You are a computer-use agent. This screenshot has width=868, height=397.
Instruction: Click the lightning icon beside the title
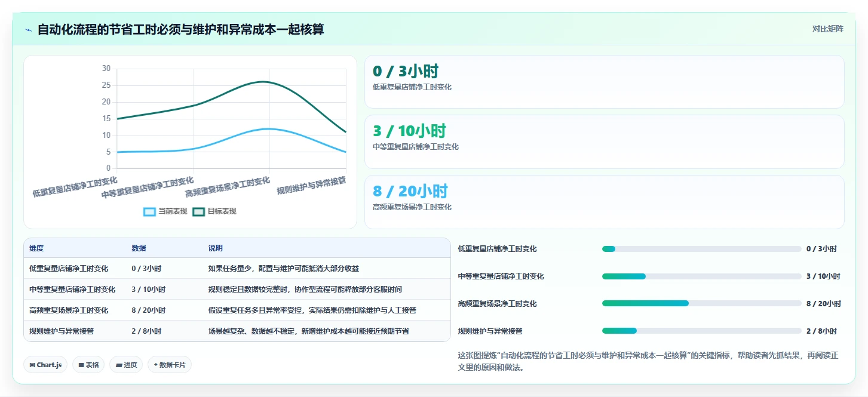29,29
